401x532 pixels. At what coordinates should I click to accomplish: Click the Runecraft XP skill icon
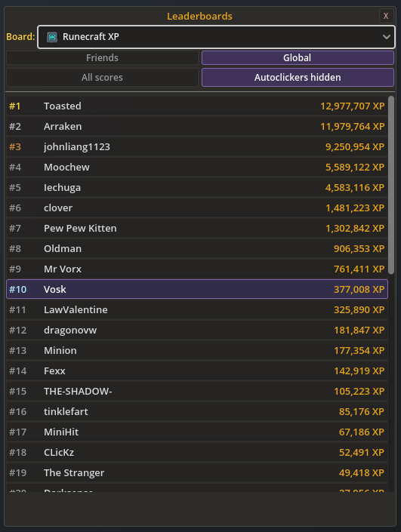pos(52,37)
